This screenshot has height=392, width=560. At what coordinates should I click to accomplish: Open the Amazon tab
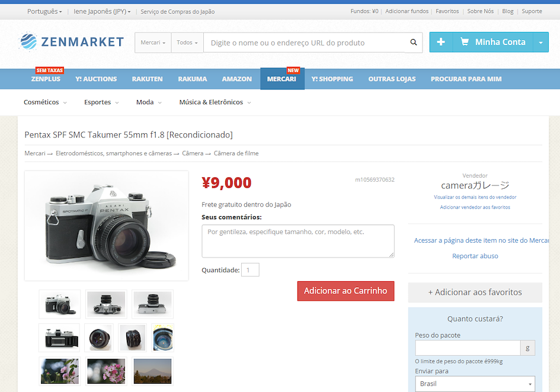237,79
